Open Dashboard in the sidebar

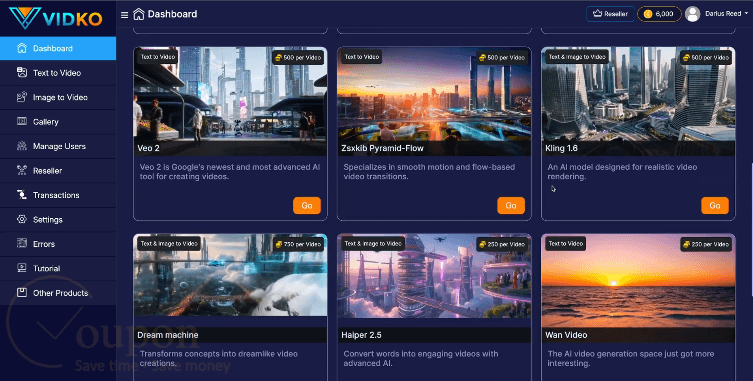58,49
